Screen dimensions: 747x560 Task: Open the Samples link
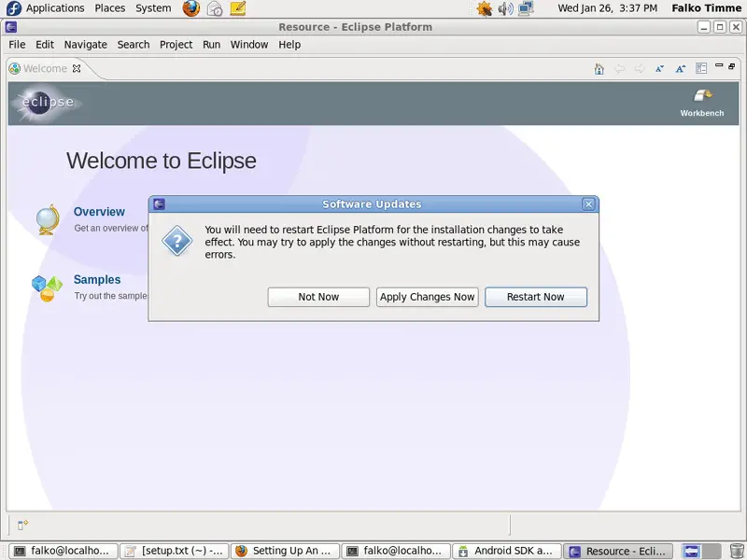pos(97,279)
